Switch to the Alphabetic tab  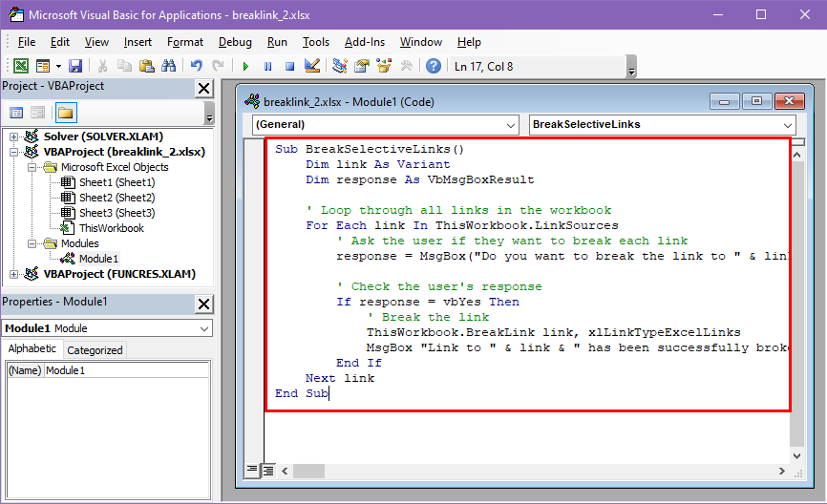[x=32, y=349]
